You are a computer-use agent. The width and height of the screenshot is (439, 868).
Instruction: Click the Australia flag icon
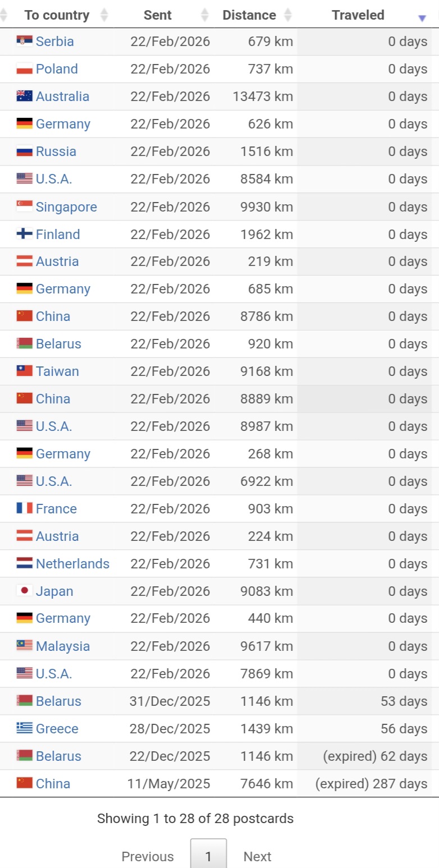pos(24,96)
